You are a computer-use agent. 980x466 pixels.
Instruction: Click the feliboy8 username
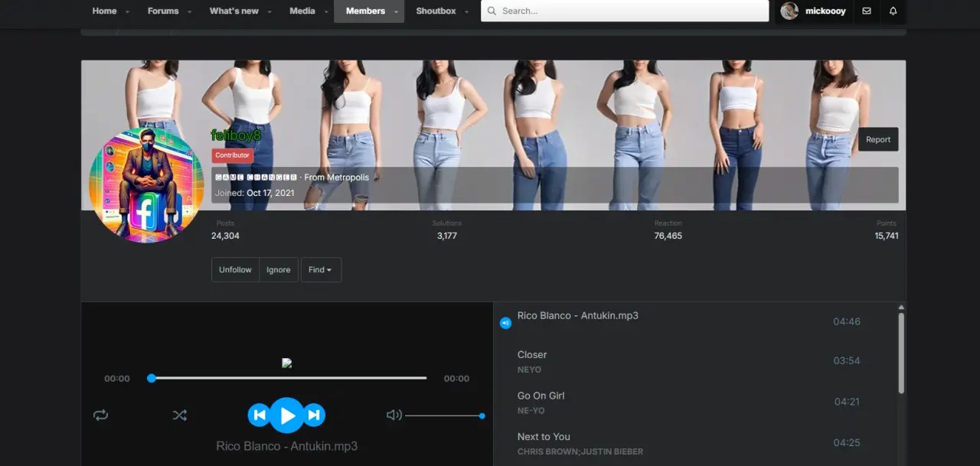click(x=236, y=135)
